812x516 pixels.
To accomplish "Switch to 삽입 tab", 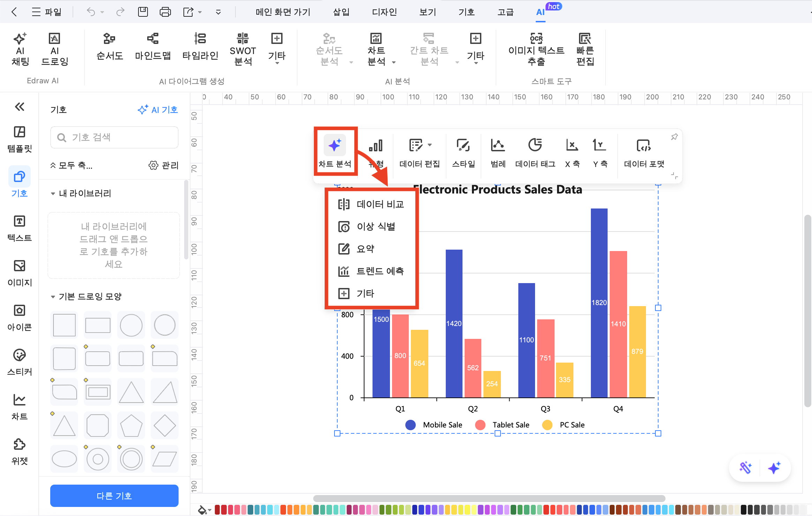I will [x=341, y=12].
